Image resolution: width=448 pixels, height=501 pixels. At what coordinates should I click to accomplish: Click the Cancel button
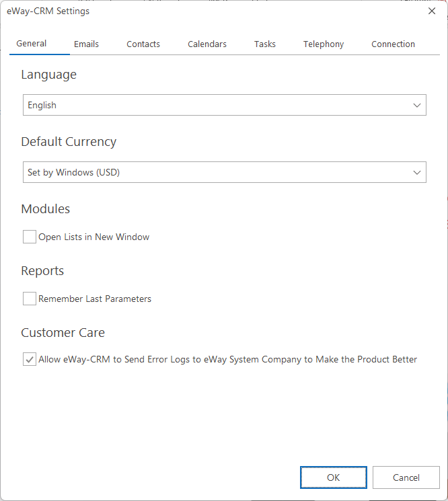[406, 477]
